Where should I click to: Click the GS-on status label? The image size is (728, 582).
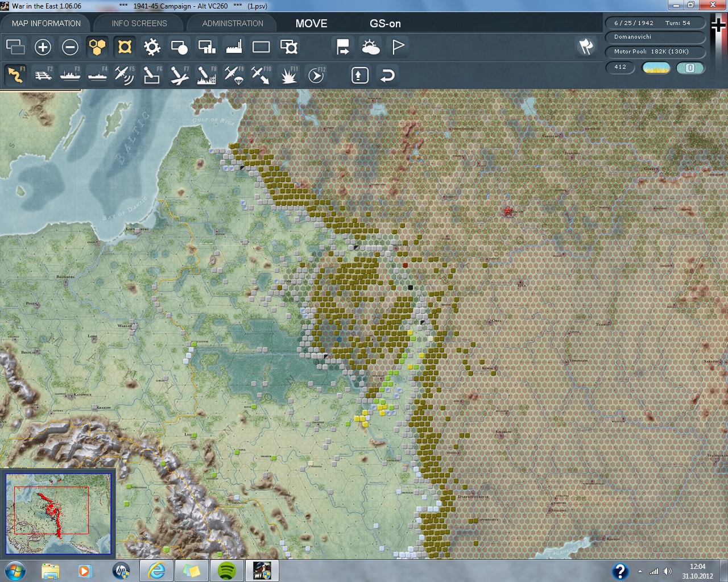click(x=385, y=23)
